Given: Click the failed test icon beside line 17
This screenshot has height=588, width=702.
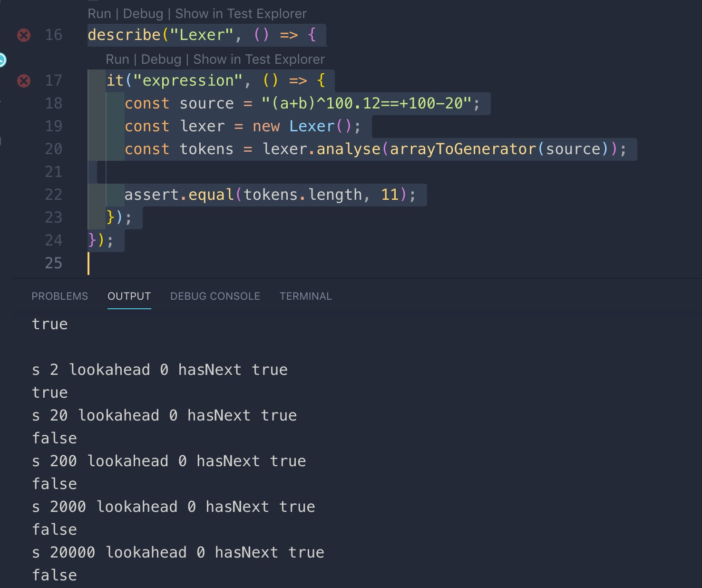Looking at the screenshot, I should (24, 81).
